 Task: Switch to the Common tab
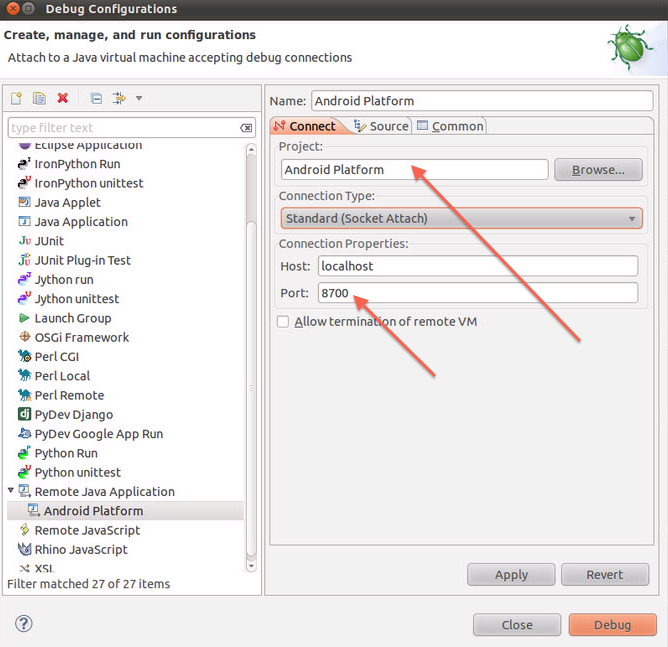450,126
